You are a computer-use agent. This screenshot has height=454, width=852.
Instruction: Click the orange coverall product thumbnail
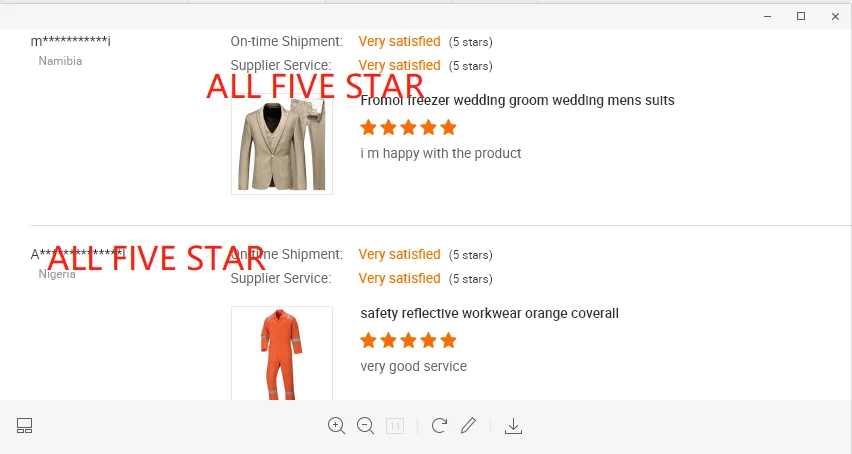[281, 354]
